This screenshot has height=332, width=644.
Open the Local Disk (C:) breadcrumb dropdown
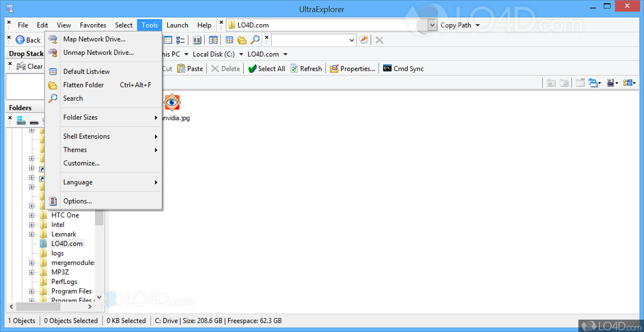point(241,55)
